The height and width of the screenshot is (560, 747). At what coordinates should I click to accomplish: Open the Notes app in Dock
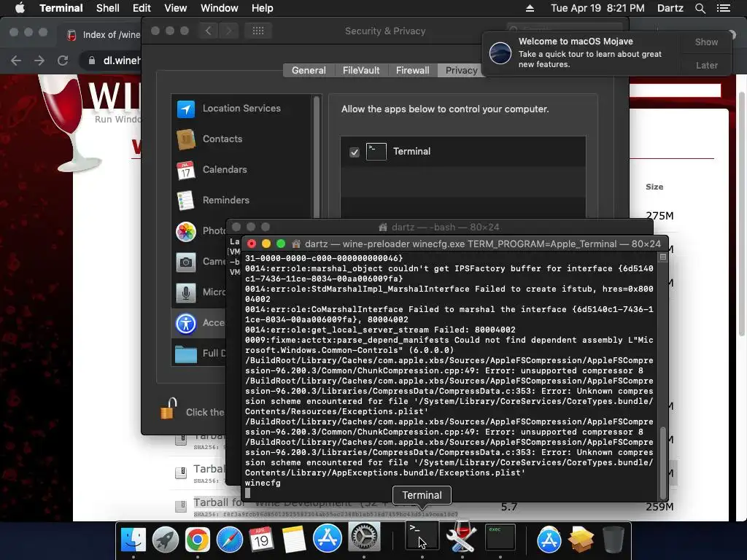point(293,539)
